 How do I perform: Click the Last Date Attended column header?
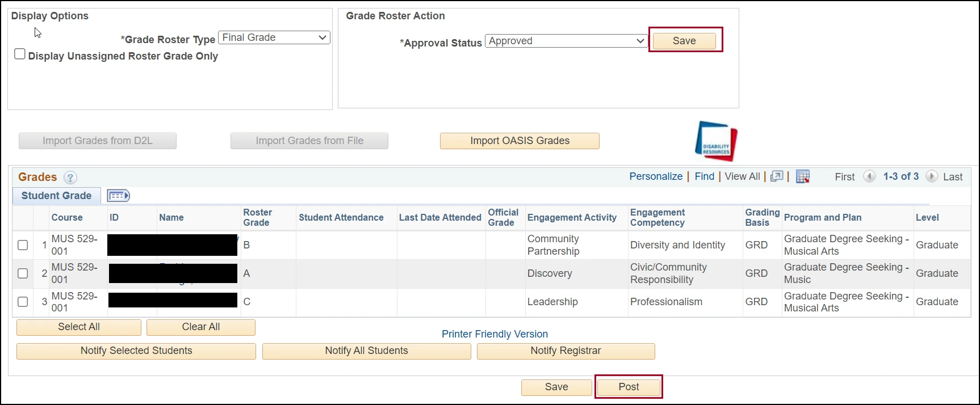[x=440, y=218]
